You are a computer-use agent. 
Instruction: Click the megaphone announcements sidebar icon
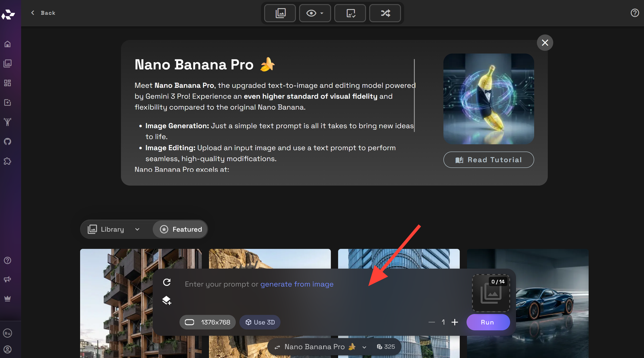click(x=7, y=279)
